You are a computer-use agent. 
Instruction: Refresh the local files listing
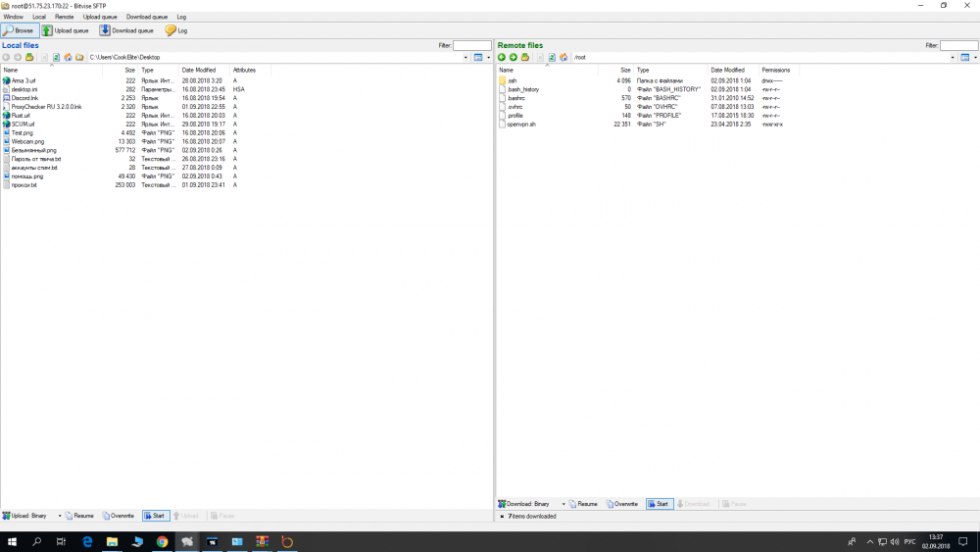tap(56, 58)
